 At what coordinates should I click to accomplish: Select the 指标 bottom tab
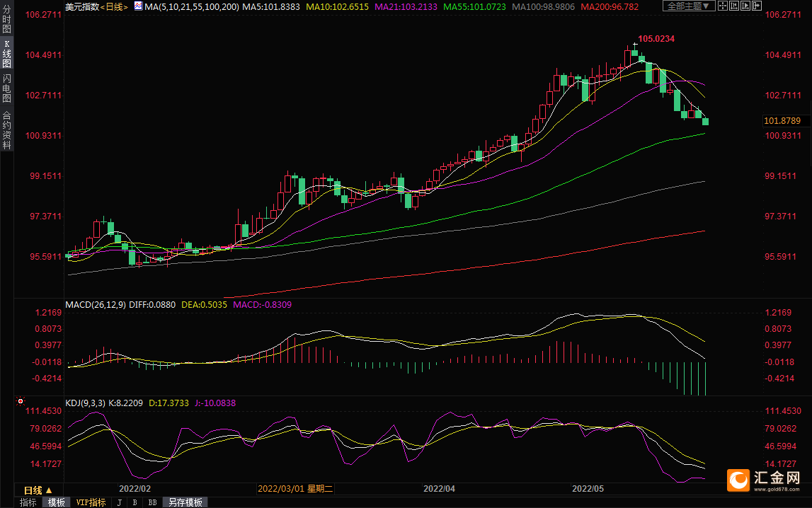(x=28, y=502)
